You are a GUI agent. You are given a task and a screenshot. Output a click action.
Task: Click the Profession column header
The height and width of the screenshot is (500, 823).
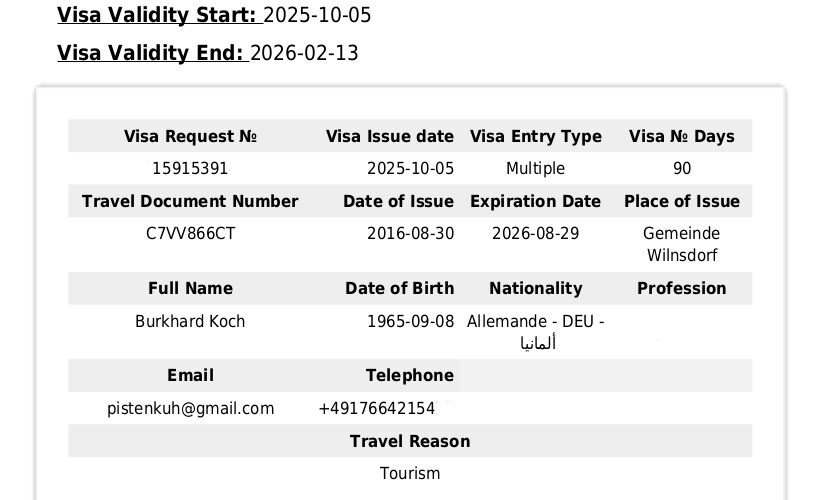tap(682, 288)
